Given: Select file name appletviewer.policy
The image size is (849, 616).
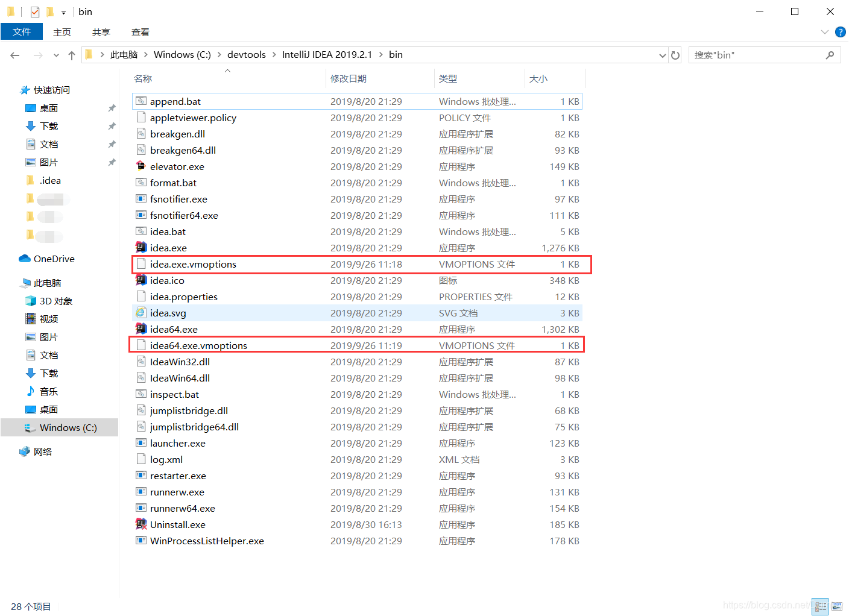Looking at the screenshot, I should click(193, 118).
